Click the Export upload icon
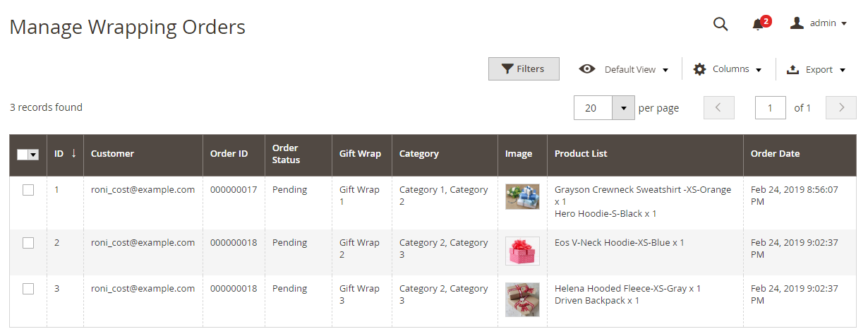 pyautogui.click(x=792, y=69)
